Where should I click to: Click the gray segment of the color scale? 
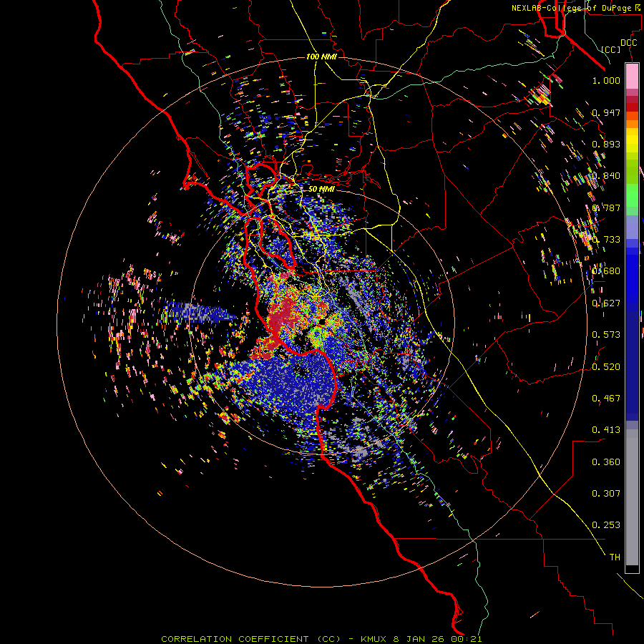point(632,497)
